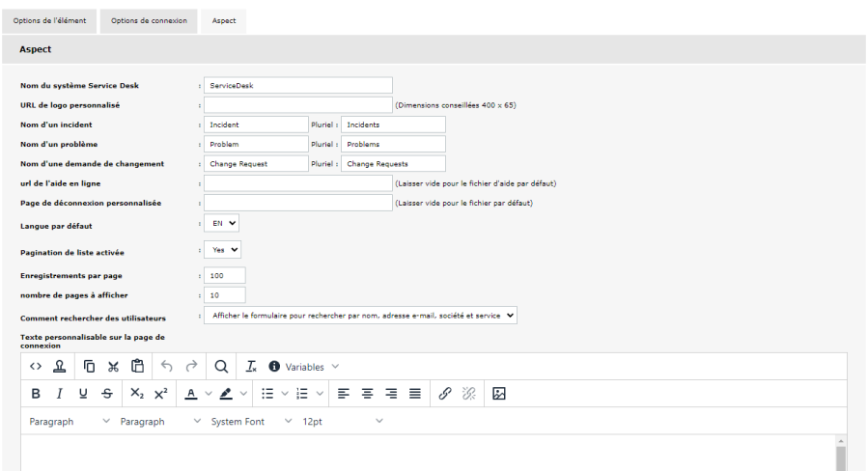868x471 pixels.
Task: Justify the text
Action: pos(414,394)
